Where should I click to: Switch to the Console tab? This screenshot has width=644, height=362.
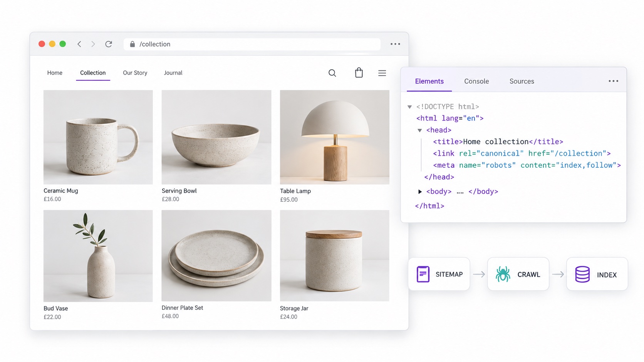(x=476, y=81)
